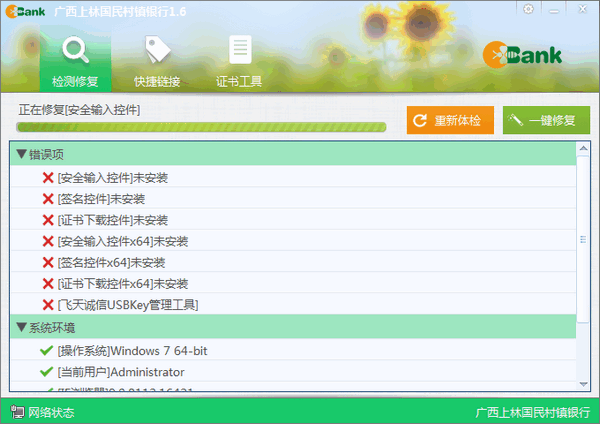Click red X beside [安全输入控件]未安装

47,177
